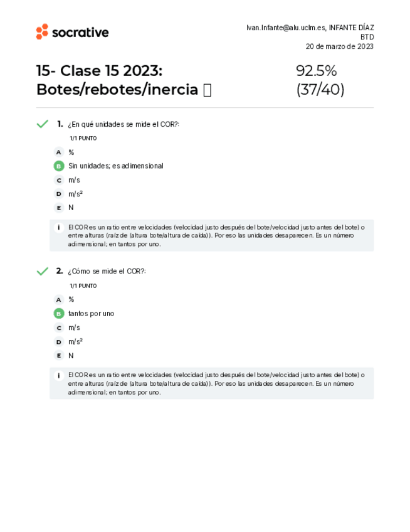This screenshot has width=410, height=532.
Task: Pick option C 'm/s' in question 2
Action: click(x=59, y=327)
